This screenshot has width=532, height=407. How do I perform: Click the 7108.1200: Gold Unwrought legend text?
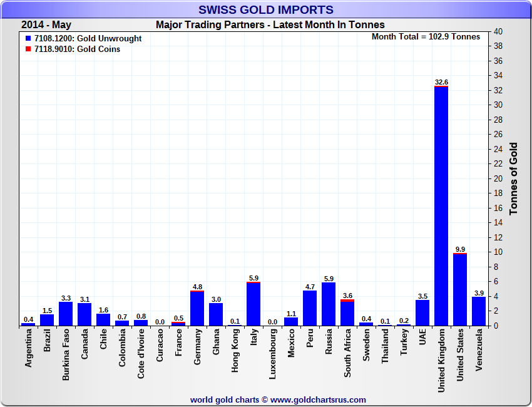[x=88, y=39]
